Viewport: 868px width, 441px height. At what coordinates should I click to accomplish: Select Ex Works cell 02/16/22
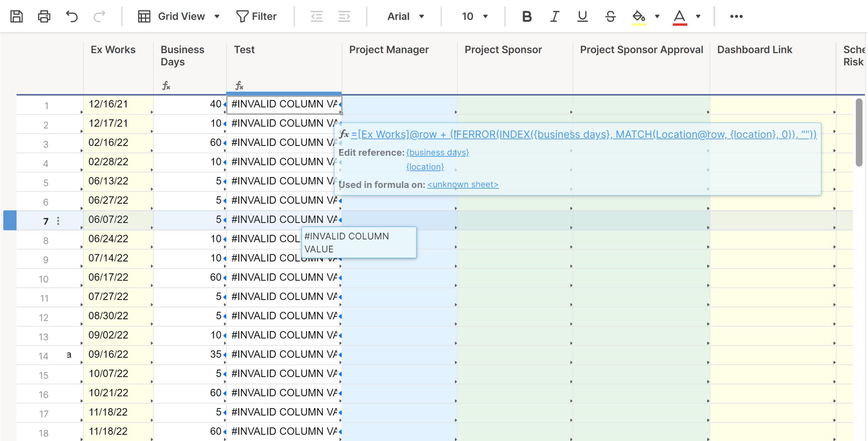118,143
